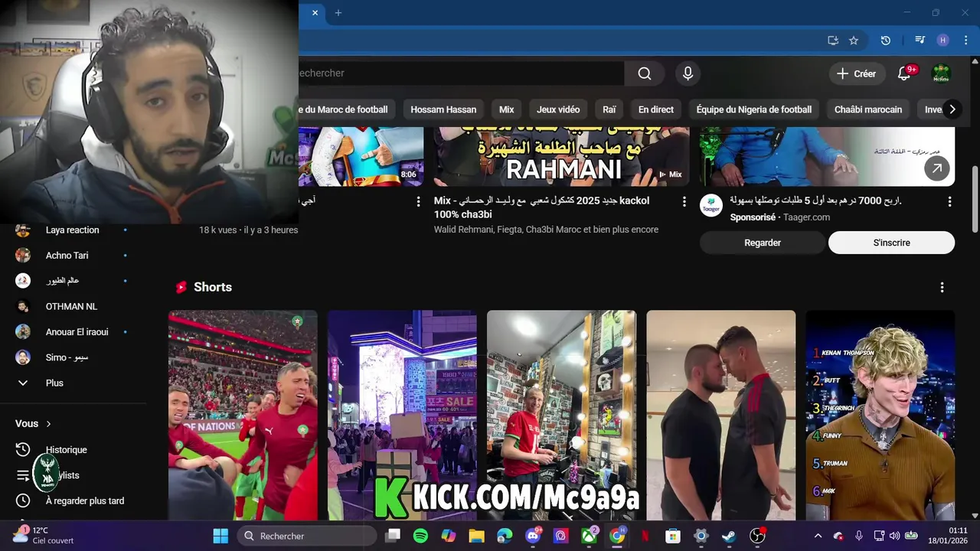Open Steam from the taskbar
The width and height of the screenshot is (980, 551).
click(x=729, y=536)
